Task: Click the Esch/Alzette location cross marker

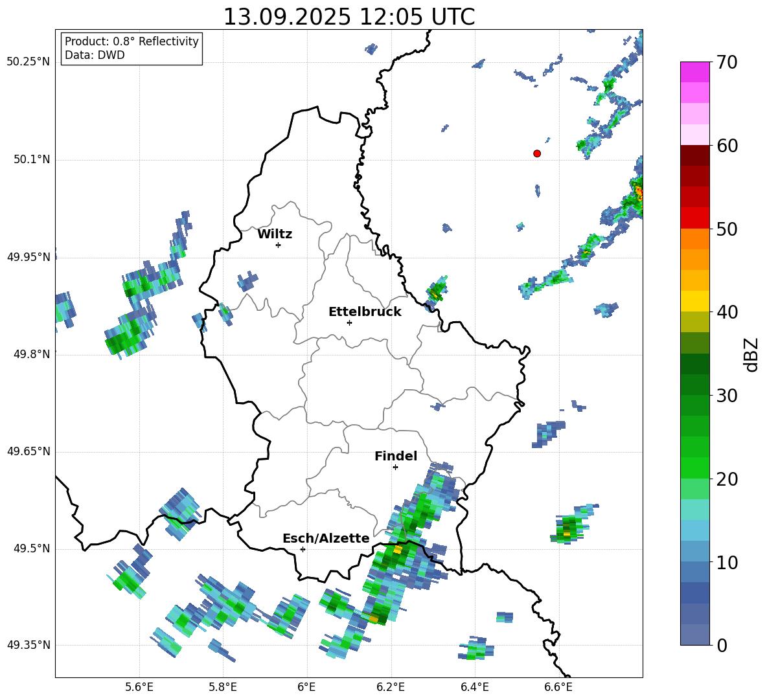Action: click(303, 549)
